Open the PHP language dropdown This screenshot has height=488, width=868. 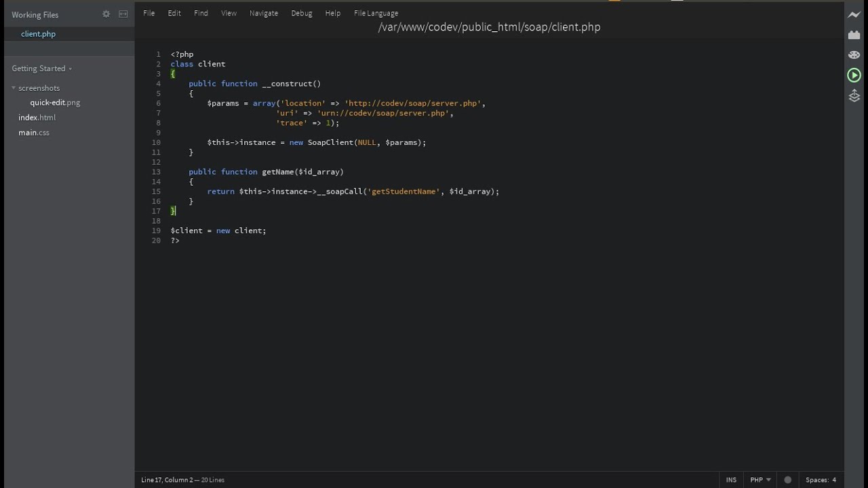[760, 480]
